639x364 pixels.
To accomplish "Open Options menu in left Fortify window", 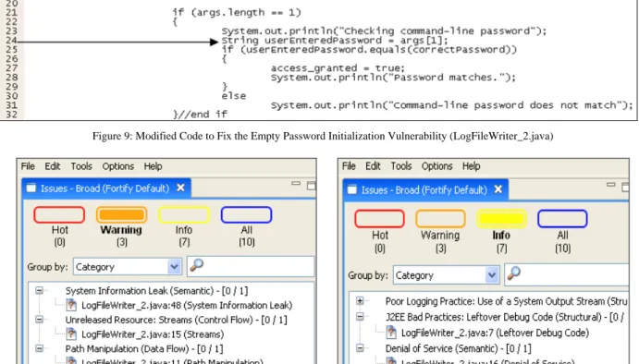I will tap(118, 166).
